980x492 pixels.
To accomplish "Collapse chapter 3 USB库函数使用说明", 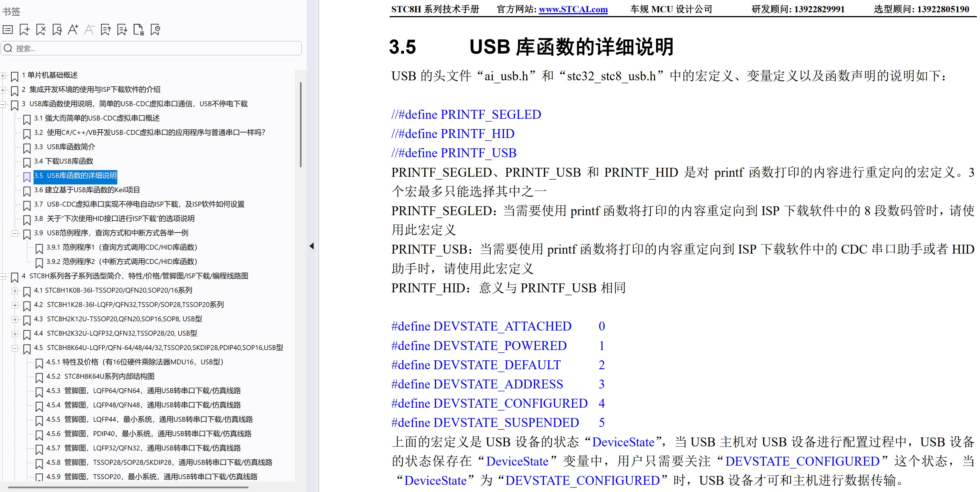I will point(3,104).
